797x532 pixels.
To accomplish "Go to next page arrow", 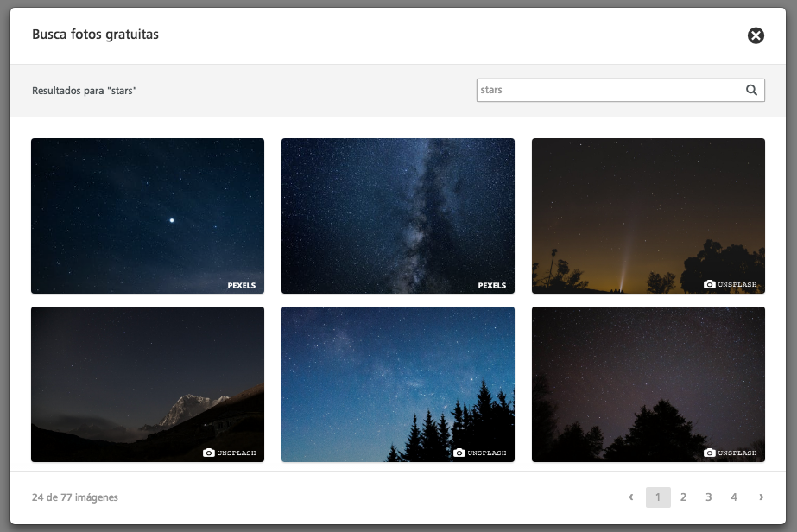I will pos(761,497).
